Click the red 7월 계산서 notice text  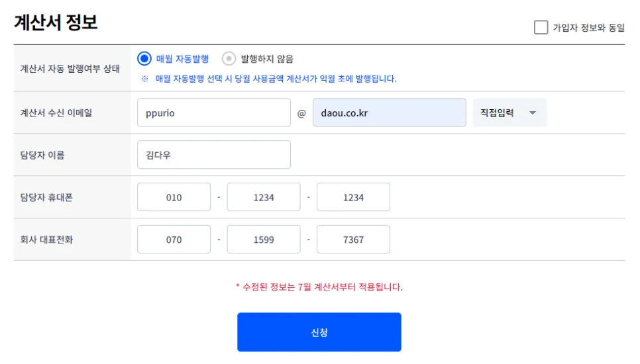tap(319, 287)
